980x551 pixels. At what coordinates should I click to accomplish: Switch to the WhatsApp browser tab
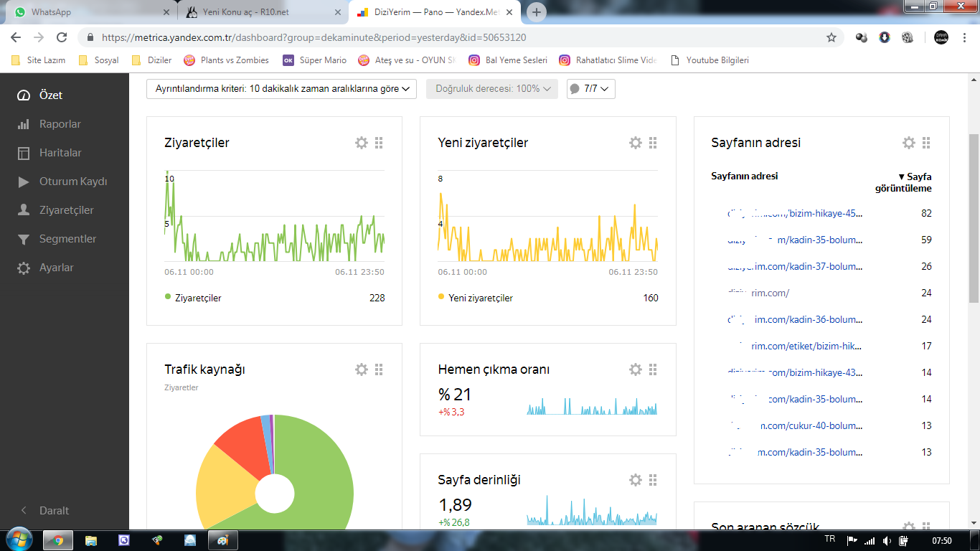90,12
